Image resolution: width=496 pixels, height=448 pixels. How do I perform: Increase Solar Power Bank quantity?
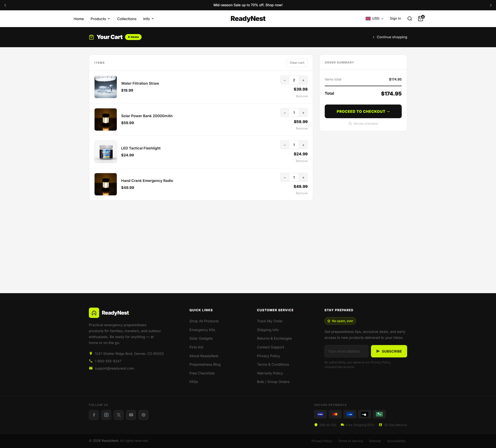[x=303, y=113]
